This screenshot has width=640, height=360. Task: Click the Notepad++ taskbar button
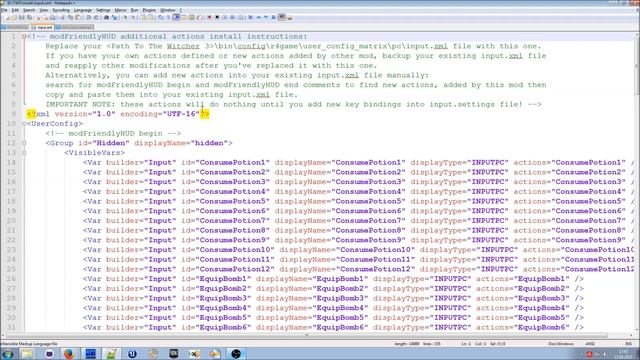(111, 354)
